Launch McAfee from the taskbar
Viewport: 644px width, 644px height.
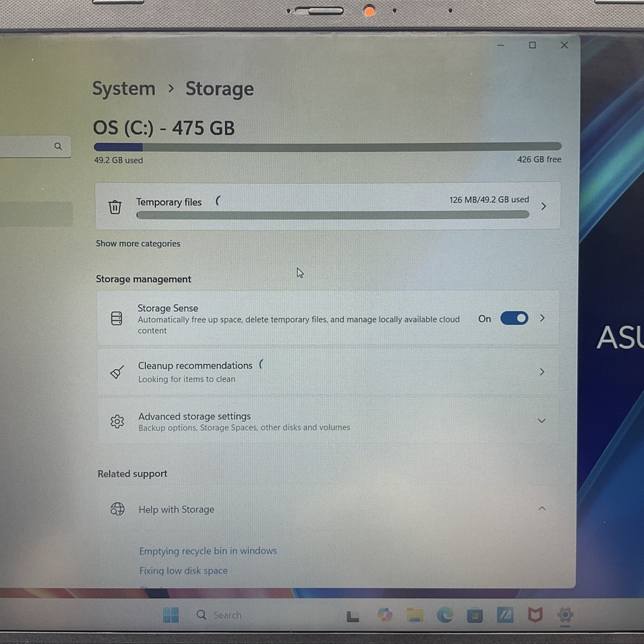535,615
